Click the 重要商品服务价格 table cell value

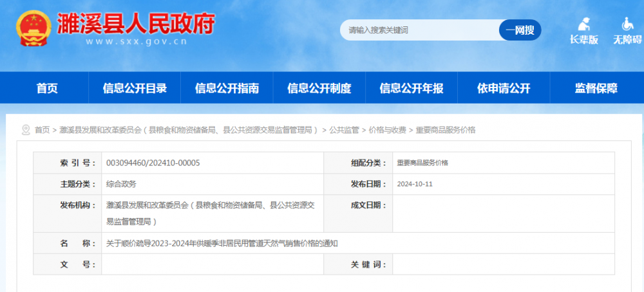(422, 163)
